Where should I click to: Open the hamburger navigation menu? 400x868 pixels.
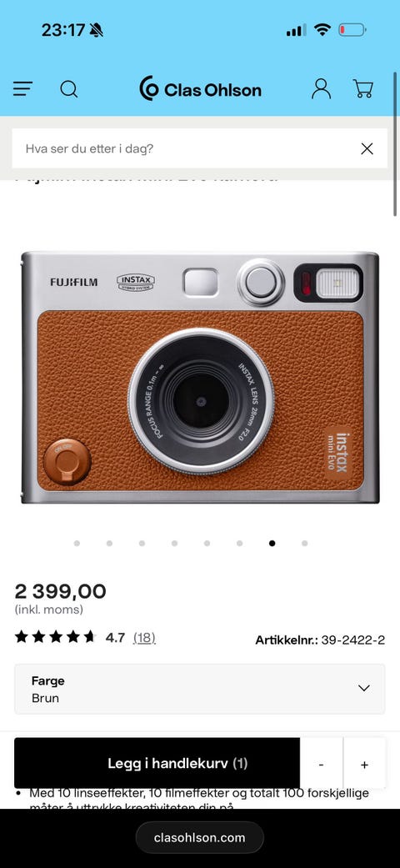point(22,88)
